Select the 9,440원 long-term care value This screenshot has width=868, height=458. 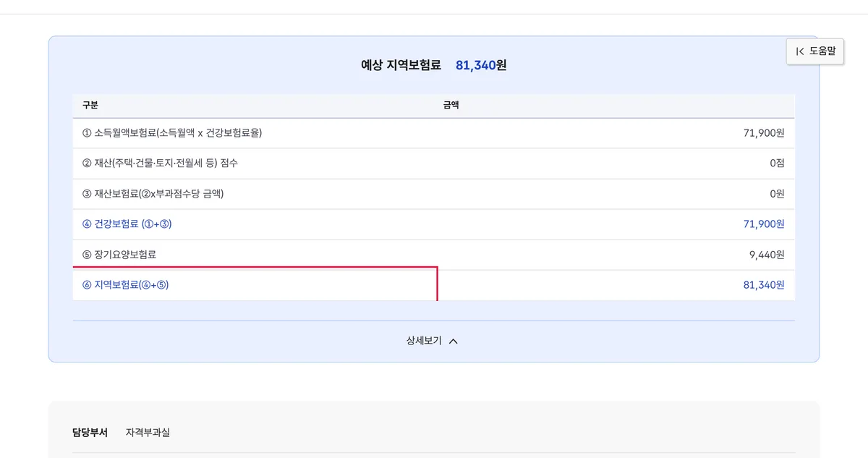[767, 255]
